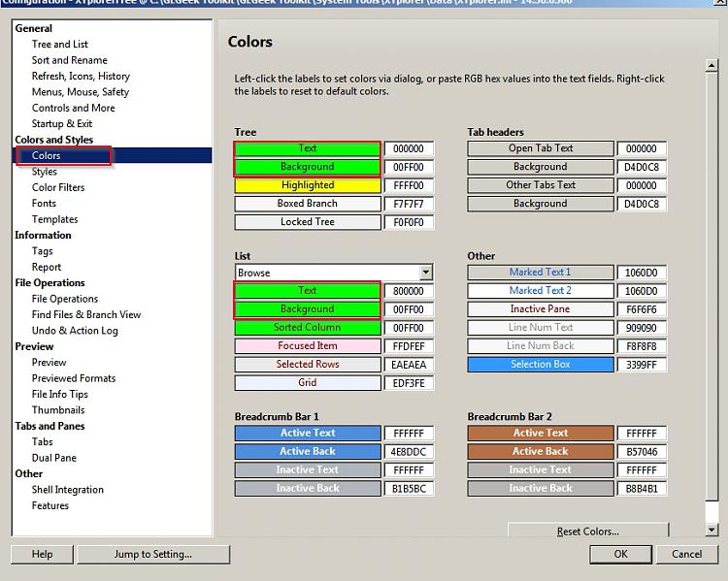Open Previewed Formats settings
Screen dimensions: 728x581
pyautogui.click(x=74, y=378)
